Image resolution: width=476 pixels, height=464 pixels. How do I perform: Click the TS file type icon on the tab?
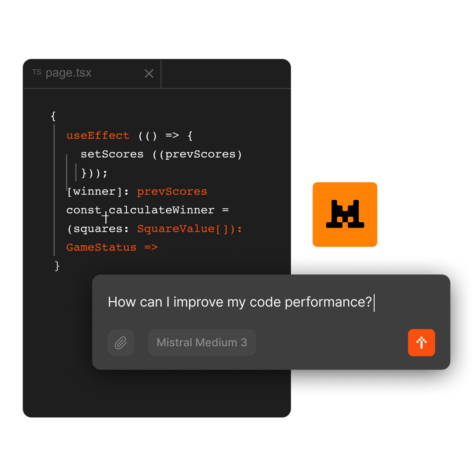[37, 72]
